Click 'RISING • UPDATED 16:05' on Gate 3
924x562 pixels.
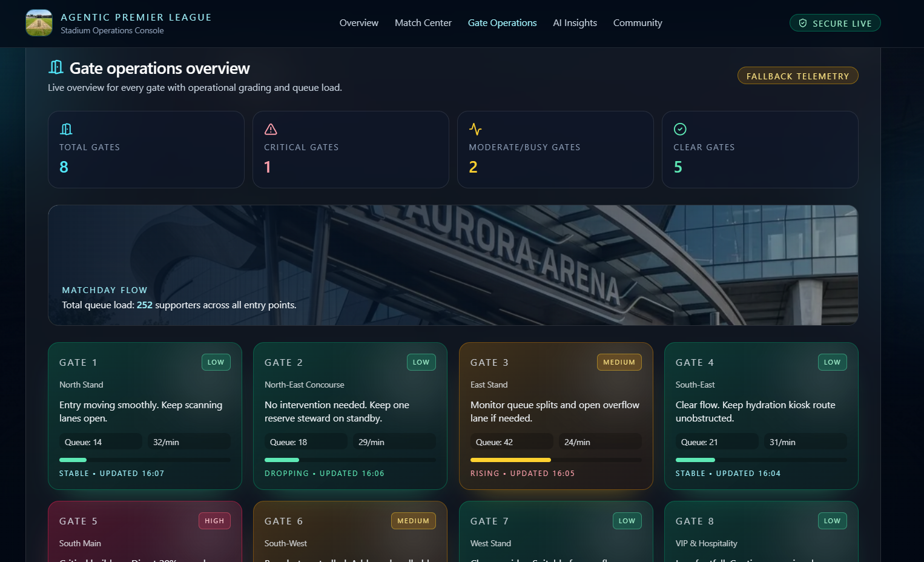523,474
